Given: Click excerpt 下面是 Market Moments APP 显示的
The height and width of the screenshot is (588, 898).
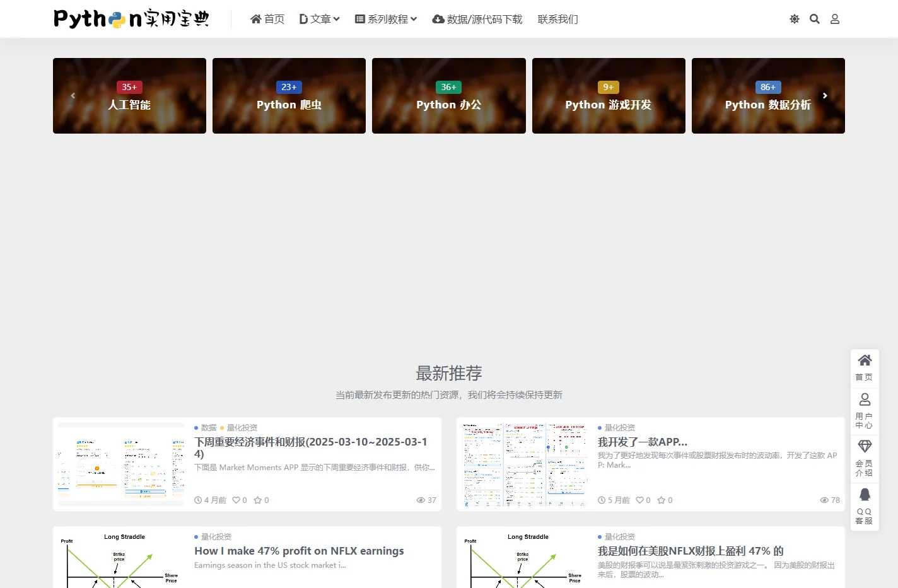Looking at the screenshot, I should tap(315, 467).
